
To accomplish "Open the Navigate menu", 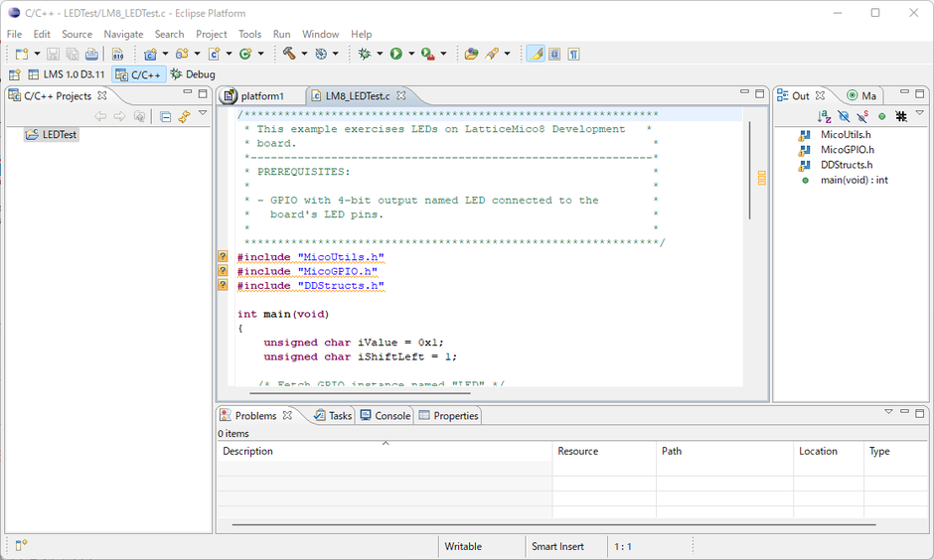I will pyautogui.click(x=123, y=34).
